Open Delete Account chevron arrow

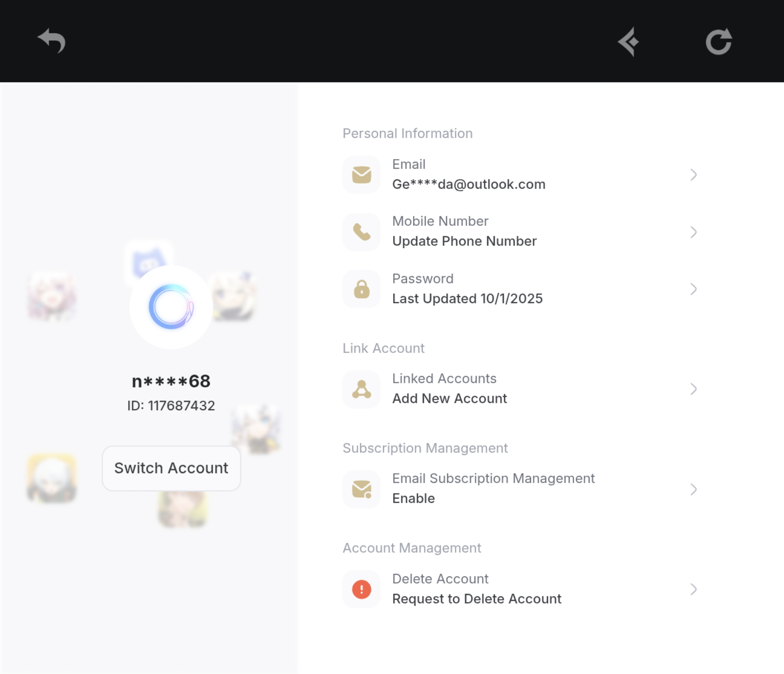693,589
